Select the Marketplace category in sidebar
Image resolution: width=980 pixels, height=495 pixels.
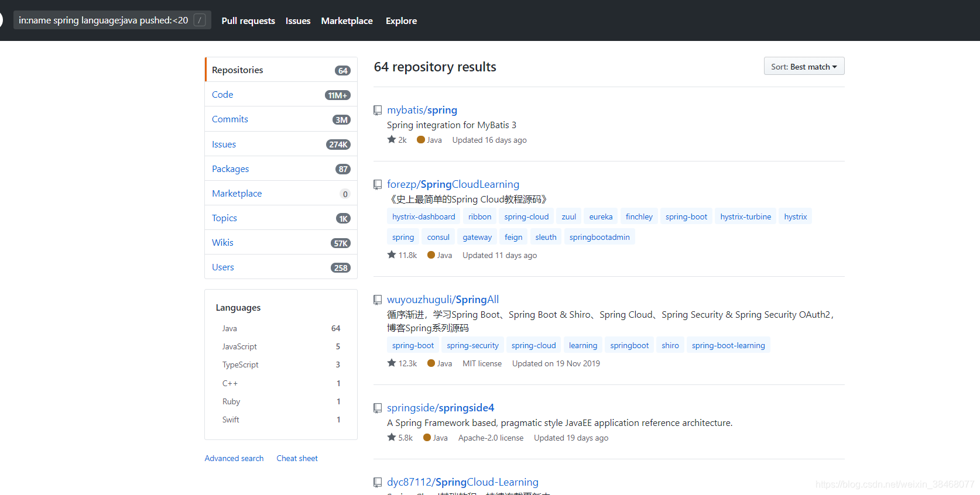pos(281,193)
